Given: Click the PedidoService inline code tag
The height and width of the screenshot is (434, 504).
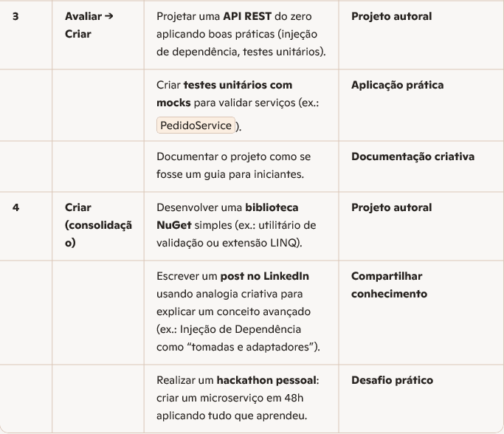Looking at the screenshot, I should coord(196,125).
